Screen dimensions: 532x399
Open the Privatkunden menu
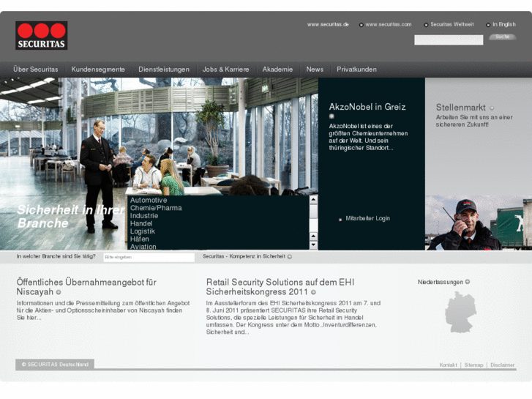click(356, 70)
